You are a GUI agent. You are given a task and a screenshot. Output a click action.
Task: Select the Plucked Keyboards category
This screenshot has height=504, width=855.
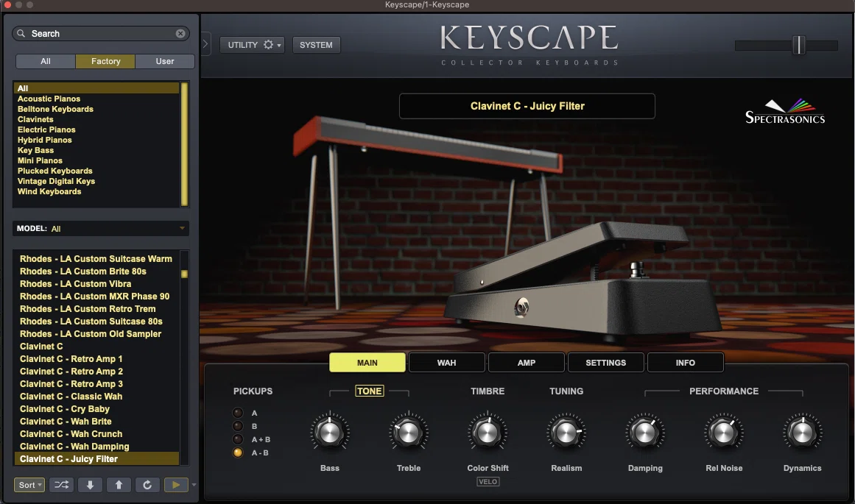54,171
